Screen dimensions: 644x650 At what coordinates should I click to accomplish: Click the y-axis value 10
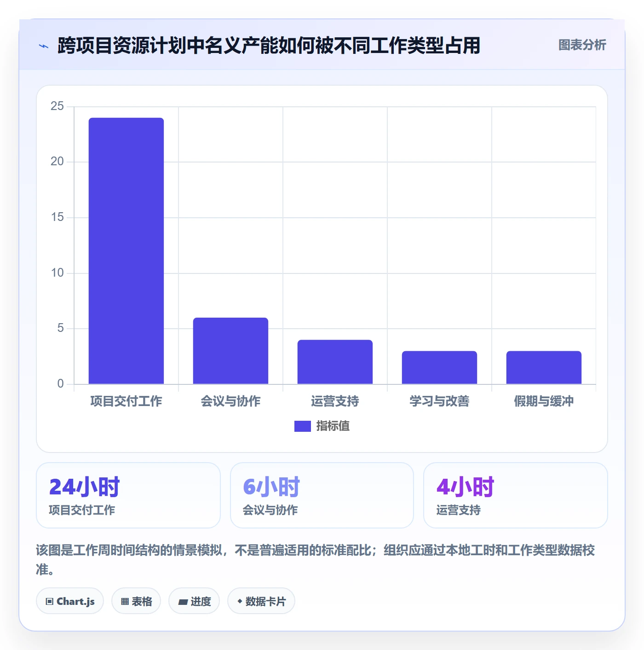[57, 273]
